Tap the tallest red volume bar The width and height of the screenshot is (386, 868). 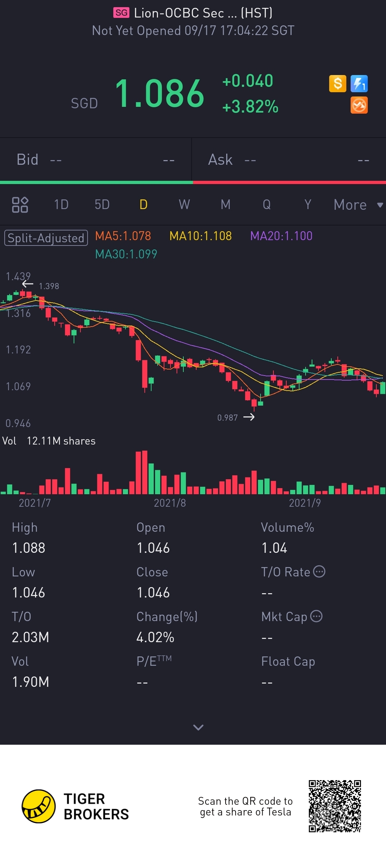[x=144, y=472]
